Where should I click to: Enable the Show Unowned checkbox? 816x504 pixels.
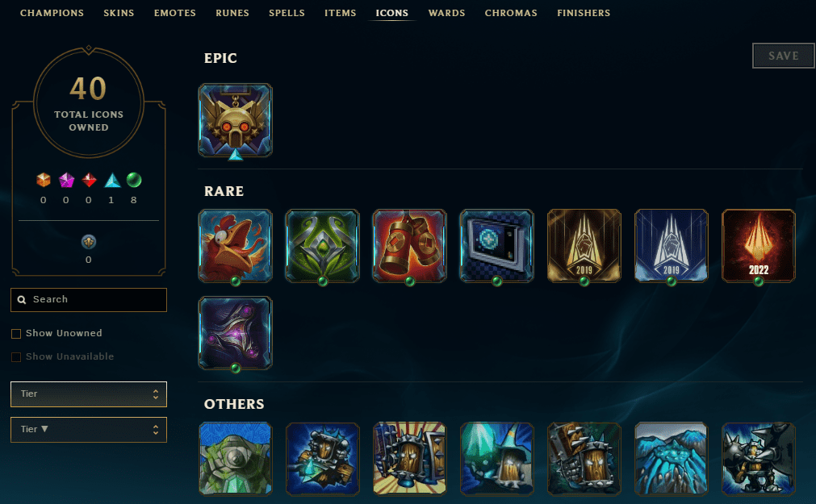(16, 333)
